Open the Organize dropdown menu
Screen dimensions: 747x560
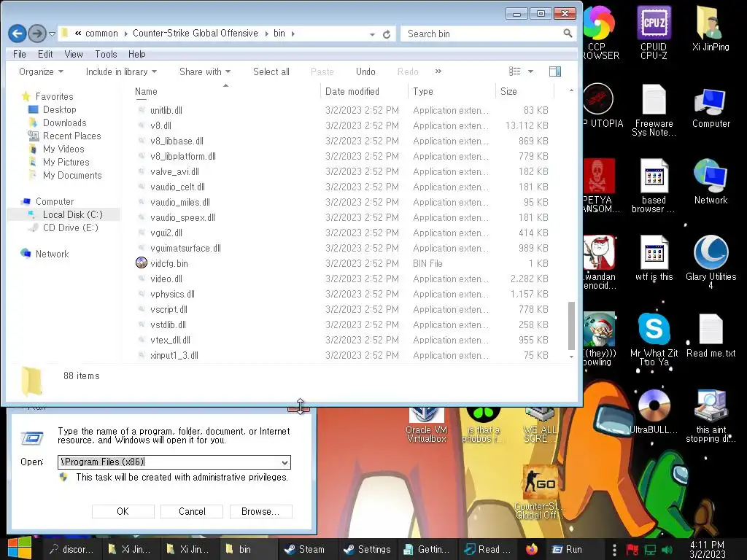(x=41, y=72)
